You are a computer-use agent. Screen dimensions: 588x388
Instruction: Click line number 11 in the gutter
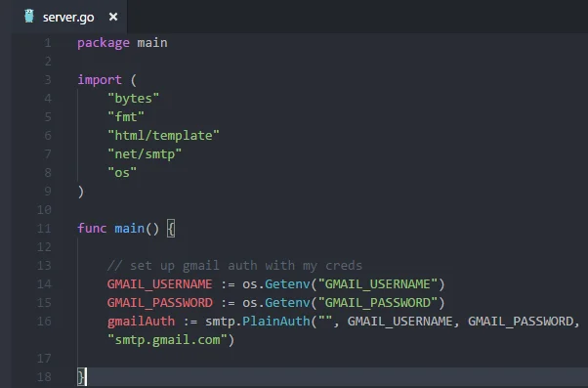[x=44, y=228]
